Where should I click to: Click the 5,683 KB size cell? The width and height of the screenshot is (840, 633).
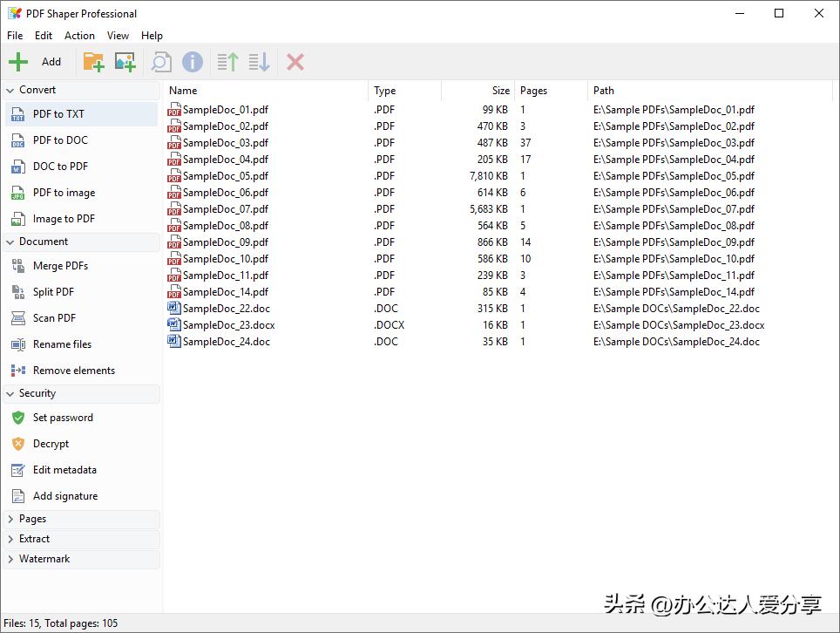[x=489, y=209]
